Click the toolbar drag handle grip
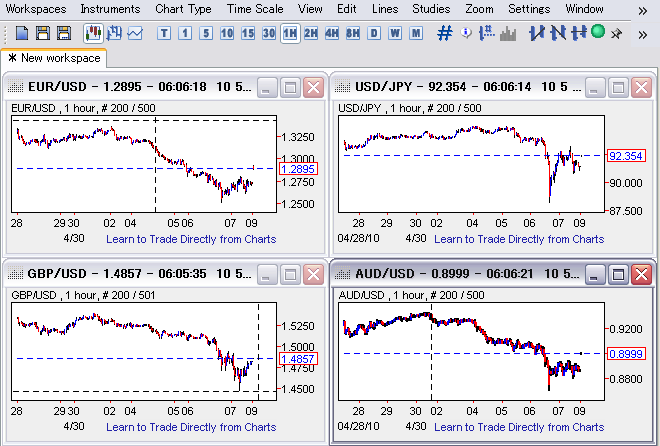Screen dimensions: 660x446 click(5, 34)
